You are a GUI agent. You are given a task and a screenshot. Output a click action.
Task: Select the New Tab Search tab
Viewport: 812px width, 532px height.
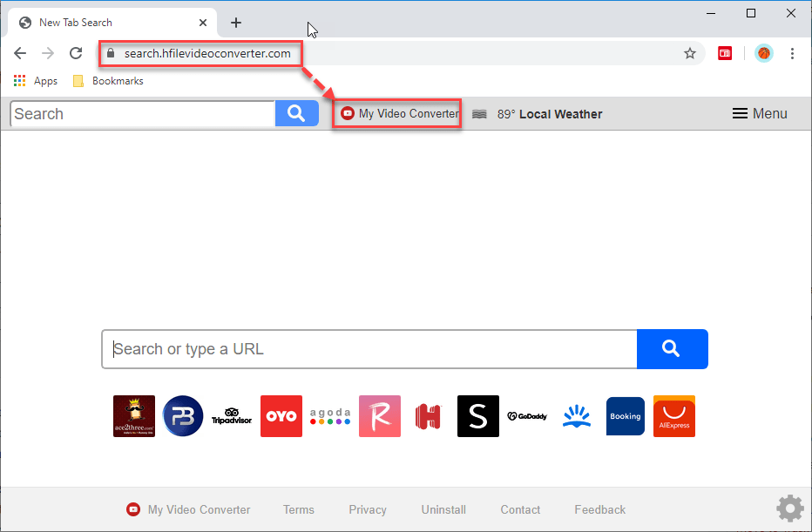pos(112,23)
